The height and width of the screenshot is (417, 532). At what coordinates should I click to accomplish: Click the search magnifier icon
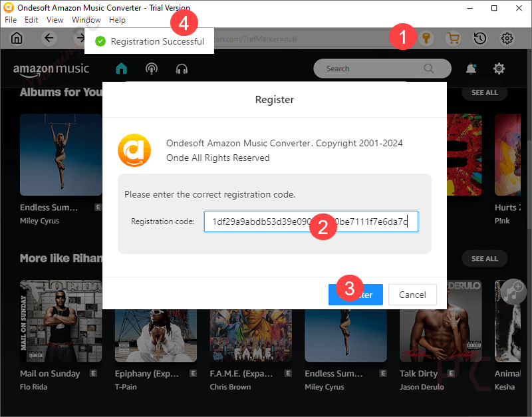pos(429,69)
